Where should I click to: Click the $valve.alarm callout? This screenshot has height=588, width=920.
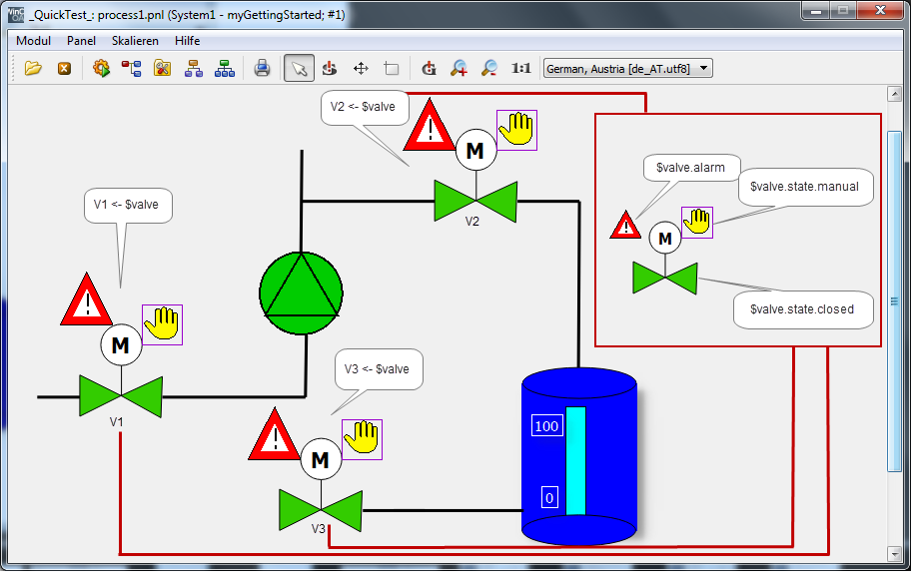691,168
